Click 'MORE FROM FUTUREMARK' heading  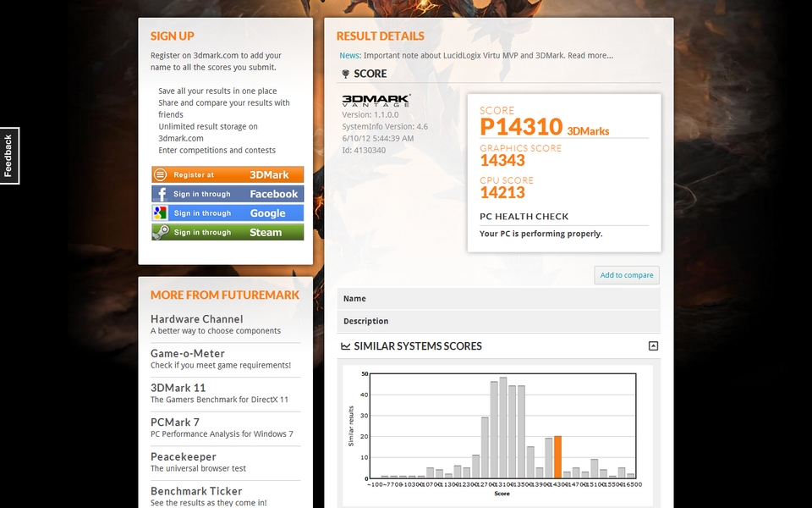(x=225, y=295)
